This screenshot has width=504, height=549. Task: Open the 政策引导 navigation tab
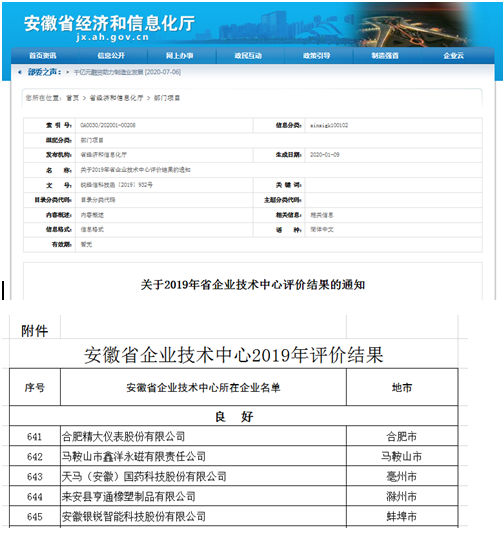(x=317, y=56)
